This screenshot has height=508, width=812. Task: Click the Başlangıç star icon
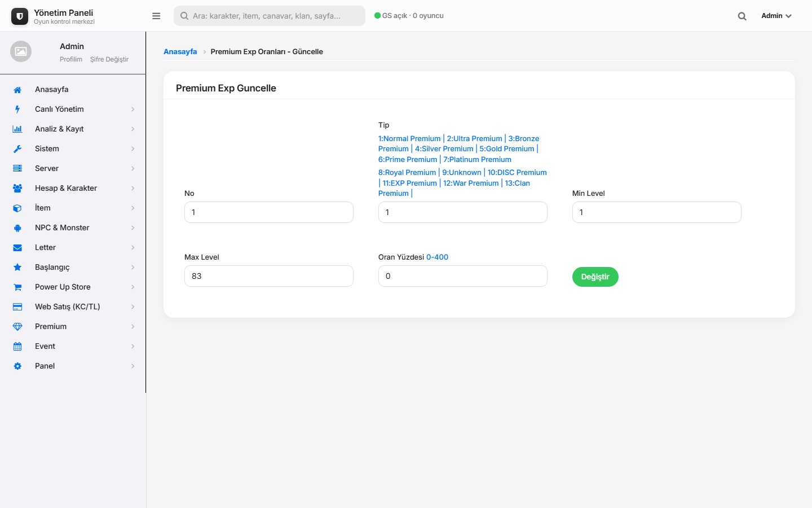17,268
